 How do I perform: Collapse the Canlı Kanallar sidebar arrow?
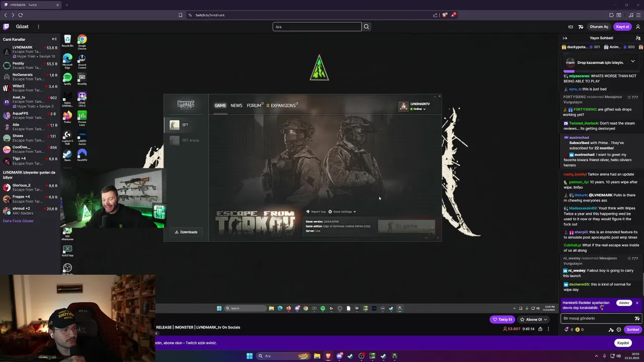54,39
